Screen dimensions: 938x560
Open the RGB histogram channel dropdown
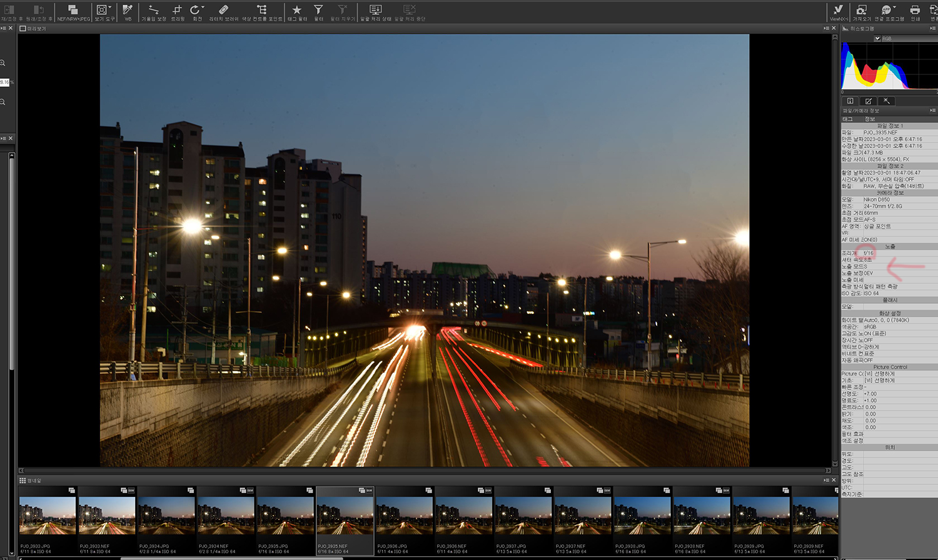coord(877,39)
